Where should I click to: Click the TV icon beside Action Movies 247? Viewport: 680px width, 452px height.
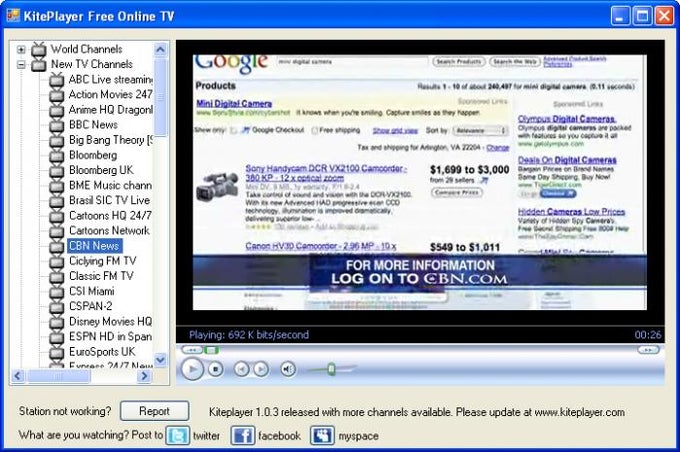pyautogui.click(x=56, y=95)
